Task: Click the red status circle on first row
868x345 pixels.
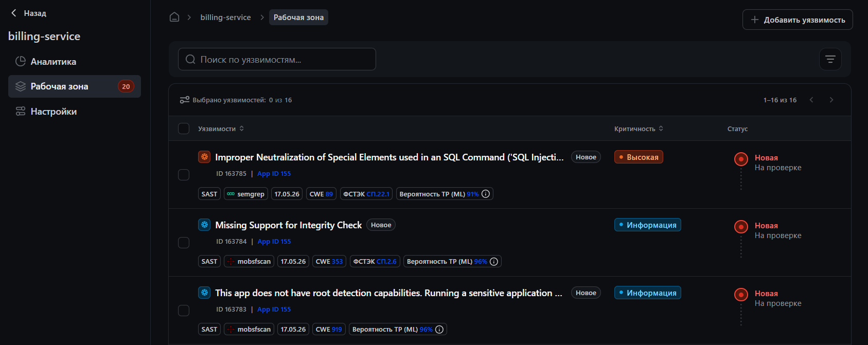Action: tap(741, 159)
